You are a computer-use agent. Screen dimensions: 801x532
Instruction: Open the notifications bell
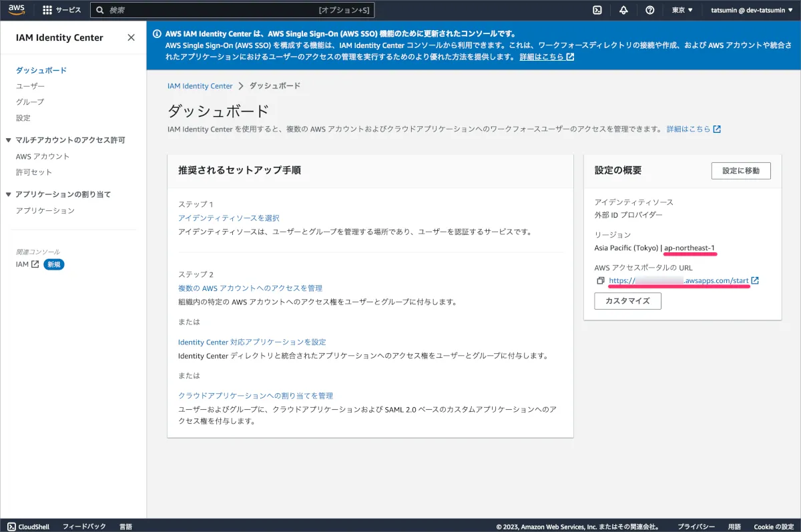[623, 10]
